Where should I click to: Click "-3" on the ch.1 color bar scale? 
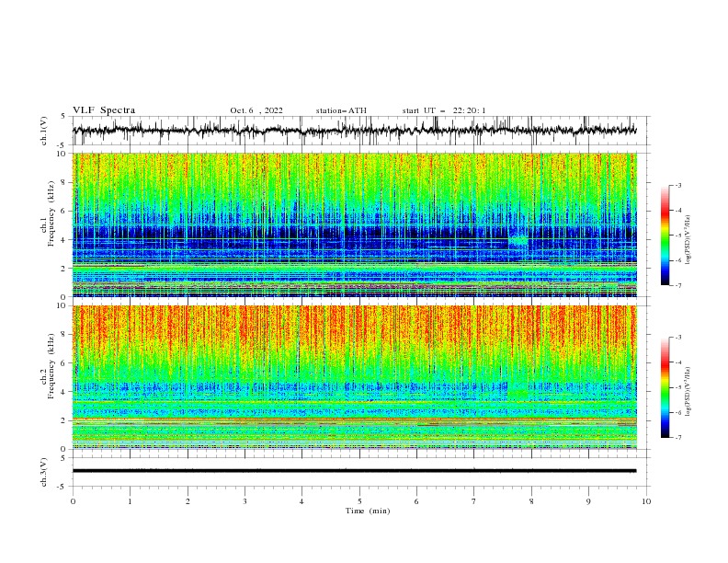(677, 186)
